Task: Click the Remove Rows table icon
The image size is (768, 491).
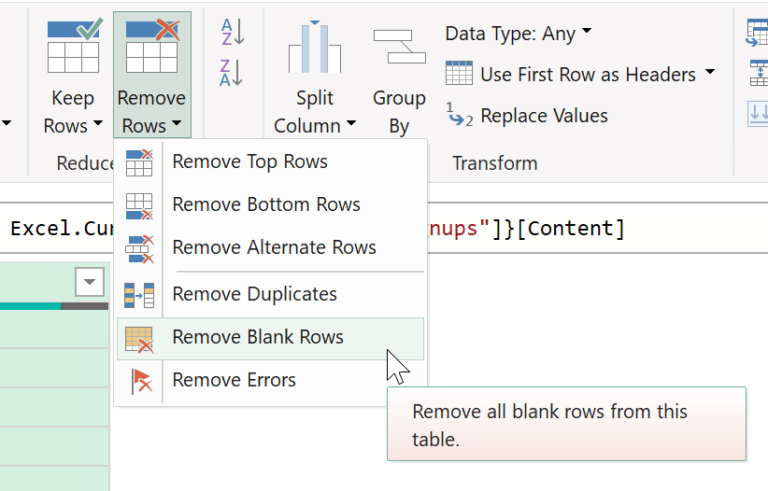Action: [152, 46]
